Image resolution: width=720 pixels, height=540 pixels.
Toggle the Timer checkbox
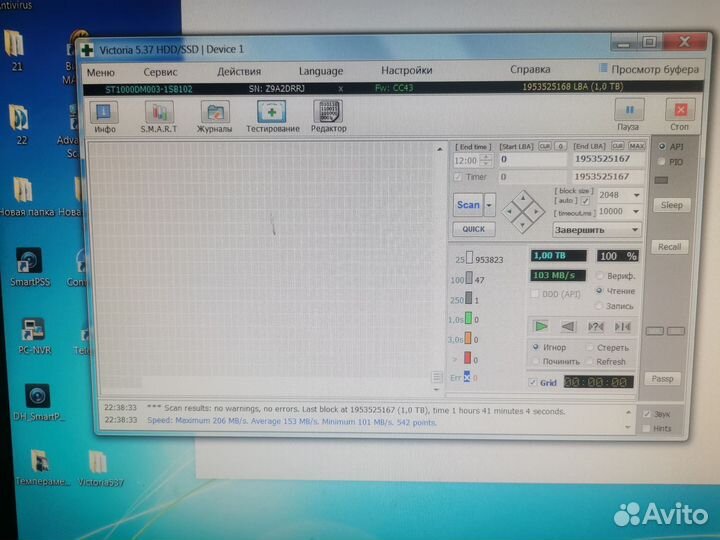(x=457, y=177)
